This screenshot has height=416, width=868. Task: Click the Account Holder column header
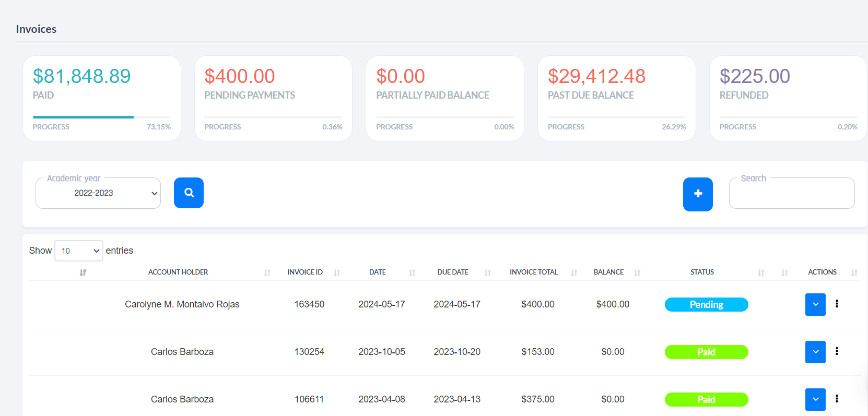pos(178,272)
